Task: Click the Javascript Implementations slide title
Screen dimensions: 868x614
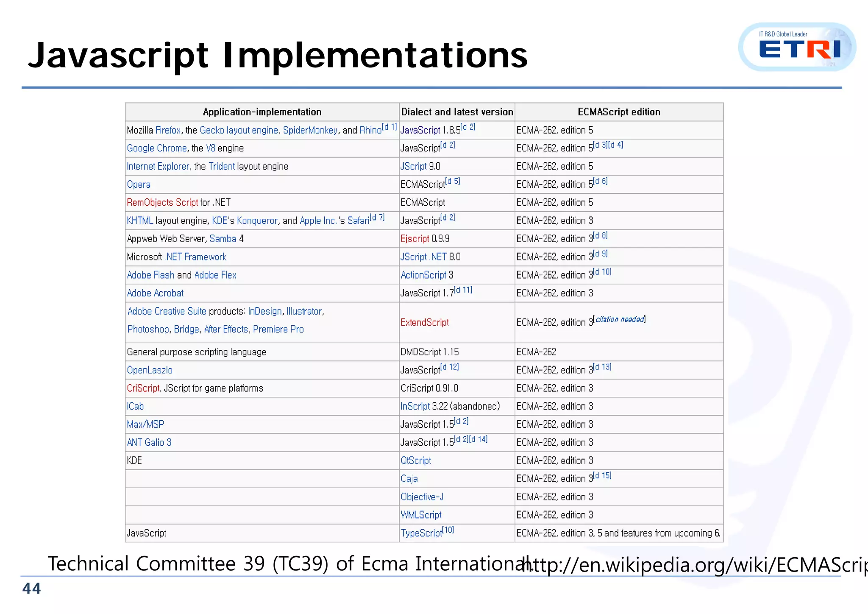Action: (278, 55)
